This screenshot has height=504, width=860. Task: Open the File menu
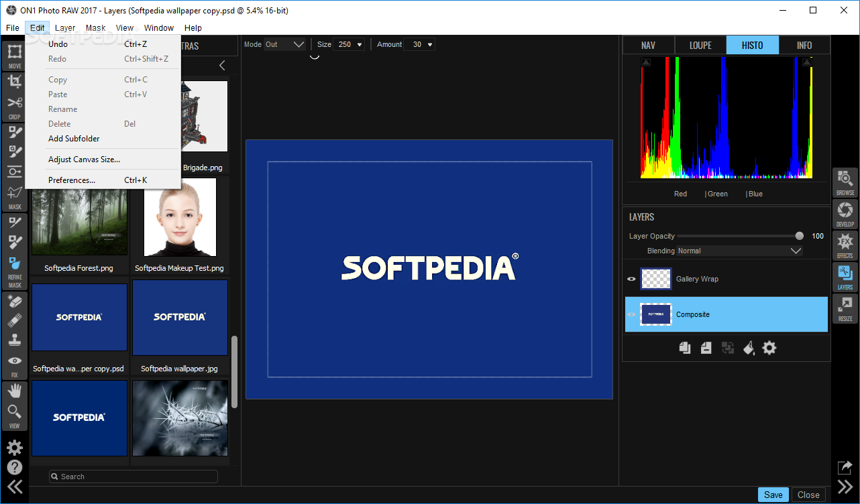coord(13,28)
